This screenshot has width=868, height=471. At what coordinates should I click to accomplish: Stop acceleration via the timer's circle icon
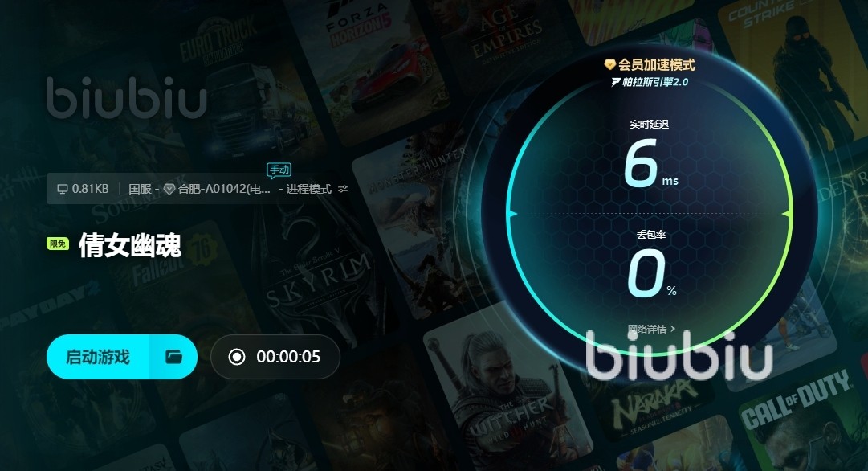click(237, 357)
